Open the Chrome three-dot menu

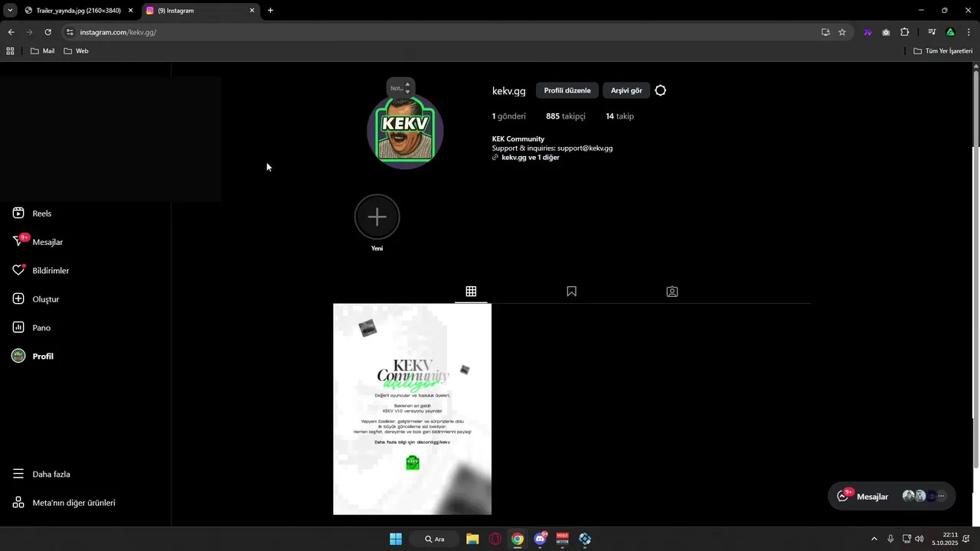969,32
